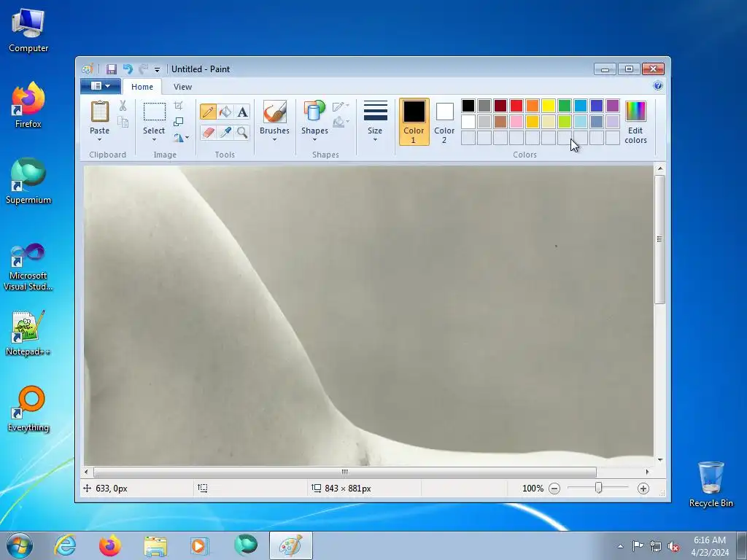Open Internet Explorer from the taskbar

65,545
